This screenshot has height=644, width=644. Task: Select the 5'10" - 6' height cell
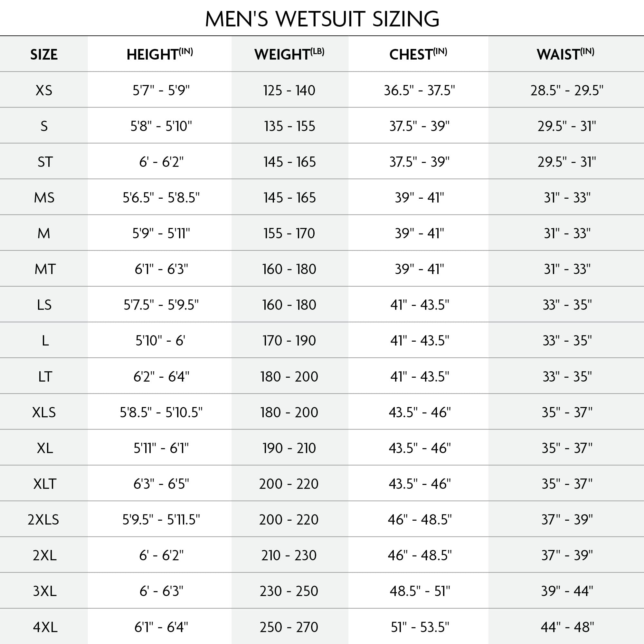pyautogui.click(x=160, y=341)
